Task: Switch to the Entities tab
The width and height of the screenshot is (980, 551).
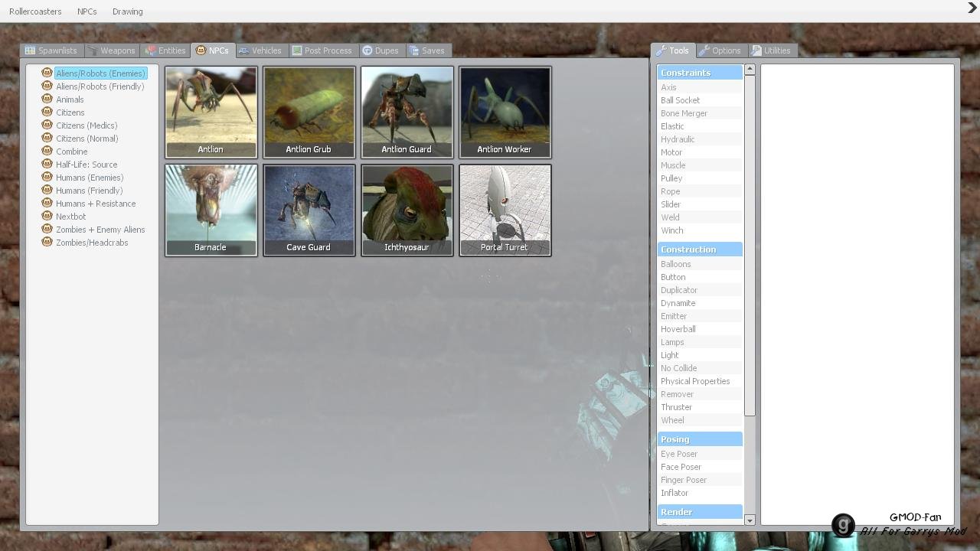Action: [x=165, y=51]
